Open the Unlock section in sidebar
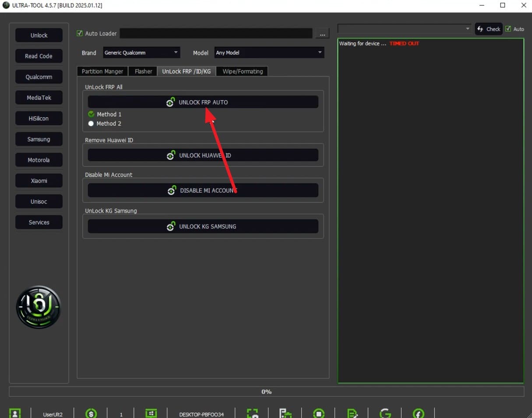532x418 pixels. 39,35
